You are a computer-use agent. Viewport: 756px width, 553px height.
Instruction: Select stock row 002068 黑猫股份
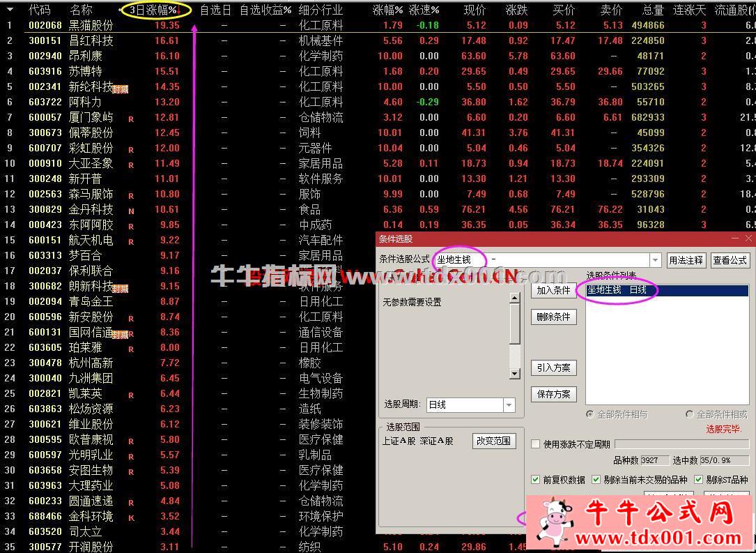tap(378, 25)
